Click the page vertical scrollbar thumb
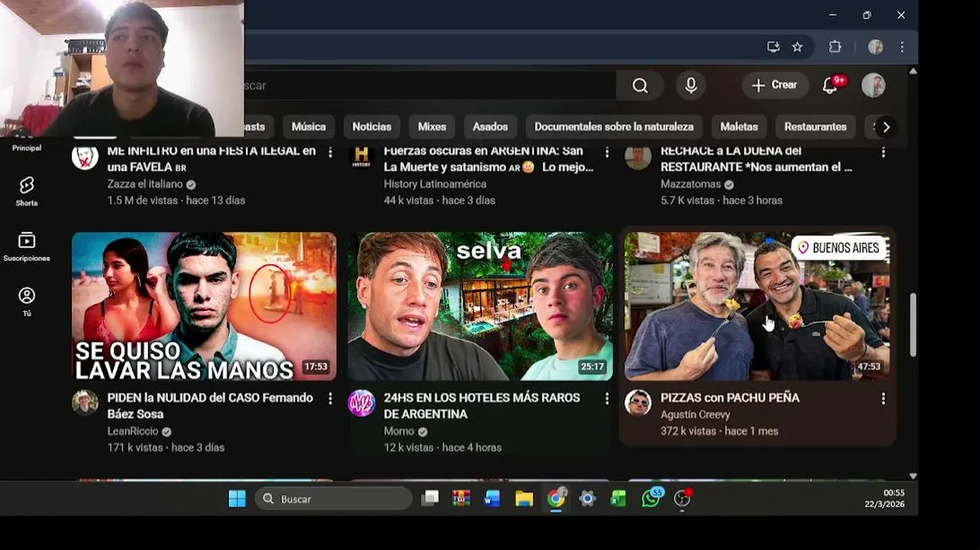 (912, 325)
